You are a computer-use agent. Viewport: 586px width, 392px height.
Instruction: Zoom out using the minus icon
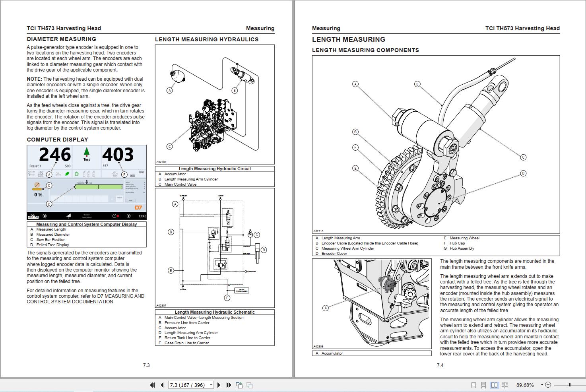tap(548, 385)
